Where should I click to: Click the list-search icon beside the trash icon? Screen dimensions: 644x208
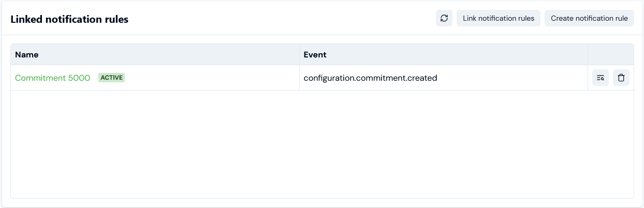point(601,78)
